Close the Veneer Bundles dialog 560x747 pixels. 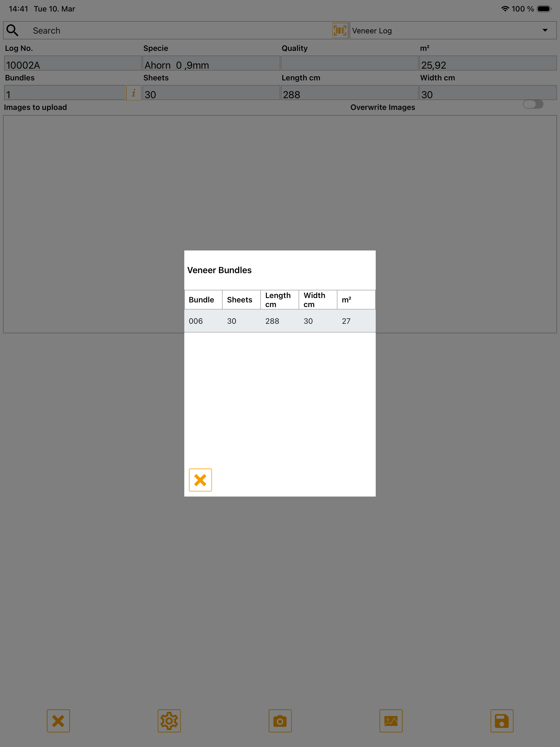point(200,480)
